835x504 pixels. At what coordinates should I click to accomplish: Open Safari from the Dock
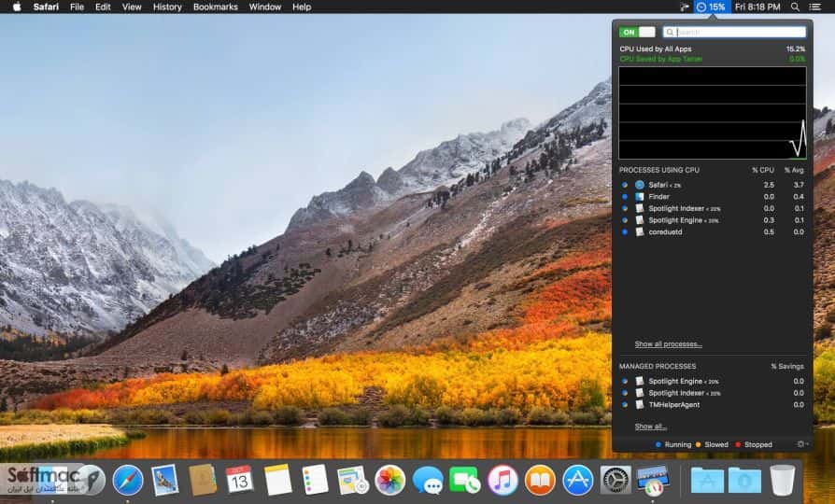pyautogui.click(x=127, y=480)
